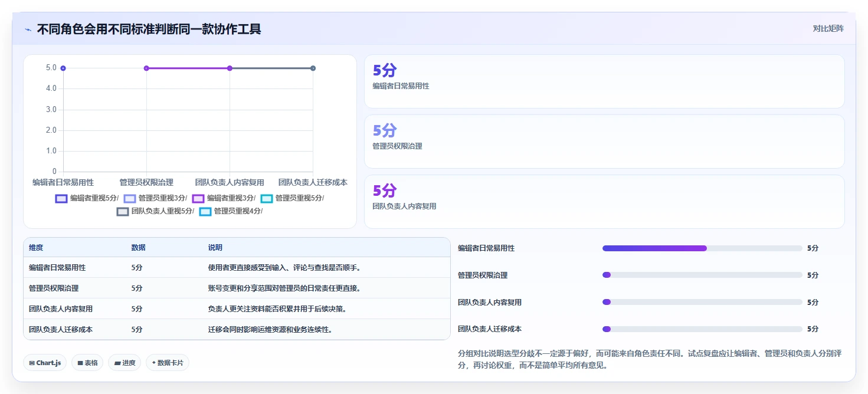Toggle the 管理员重视4分 legend series
The width and height of the screenshot is (868, 394).
pos(231,211)
